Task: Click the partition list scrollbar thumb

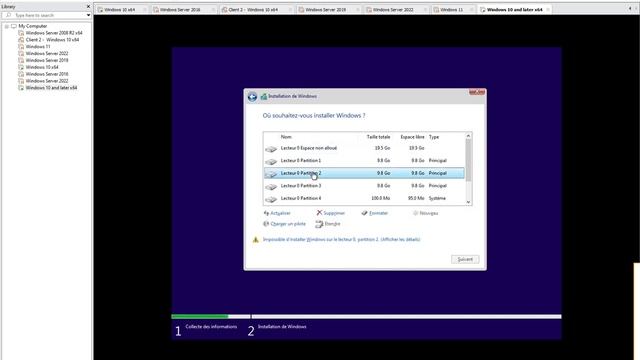Action: (x=468, y=160)
